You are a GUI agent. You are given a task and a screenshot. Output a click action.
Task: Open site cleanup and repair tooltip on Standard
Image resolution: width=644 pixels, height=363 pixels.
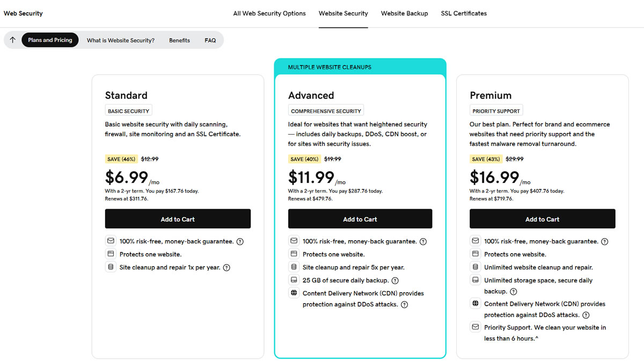[x=226, y=267]
